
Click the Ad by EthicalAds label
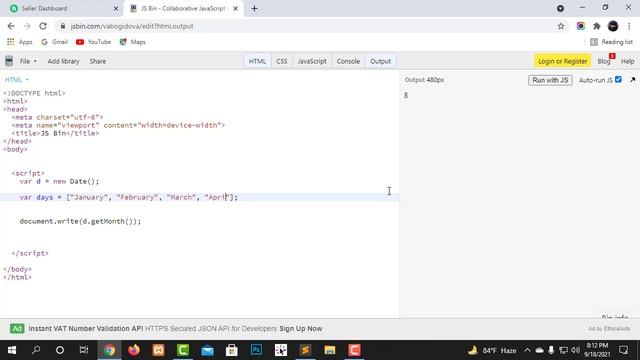(609, 329)
